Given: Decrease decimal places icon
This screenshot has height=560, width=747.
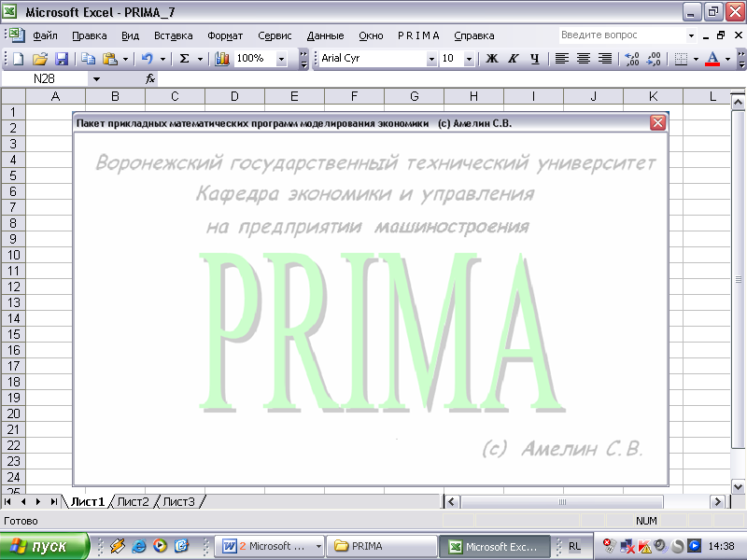Looking at the screenshot, I should (x=654, y=59).
